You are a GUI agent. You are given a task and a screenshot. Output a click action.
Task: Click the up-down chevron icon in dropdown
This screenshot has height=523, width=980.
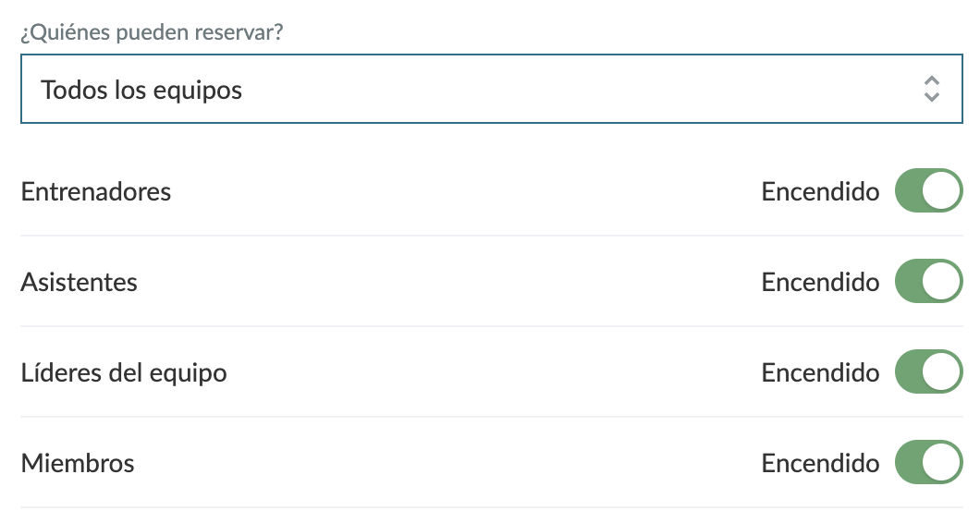932,89
